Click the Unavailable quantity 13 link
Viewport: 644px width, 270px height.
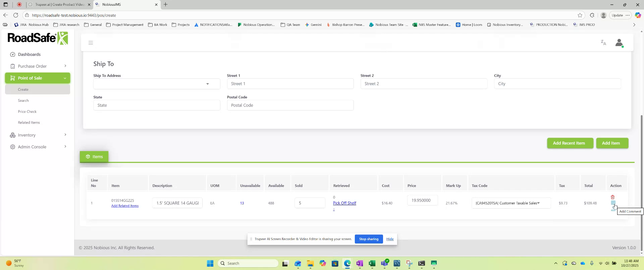(242, 203)
